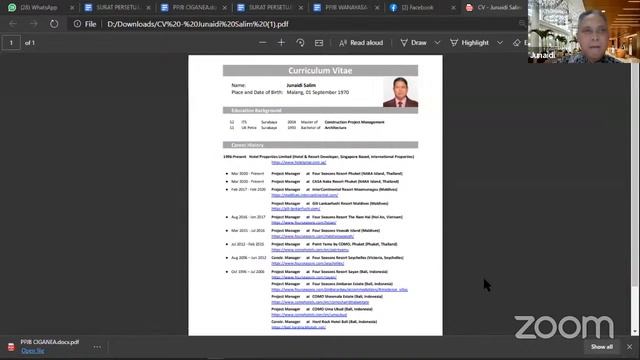Click the address bar showing CV Junaidi Salim pdf path

tap(198, 24)
